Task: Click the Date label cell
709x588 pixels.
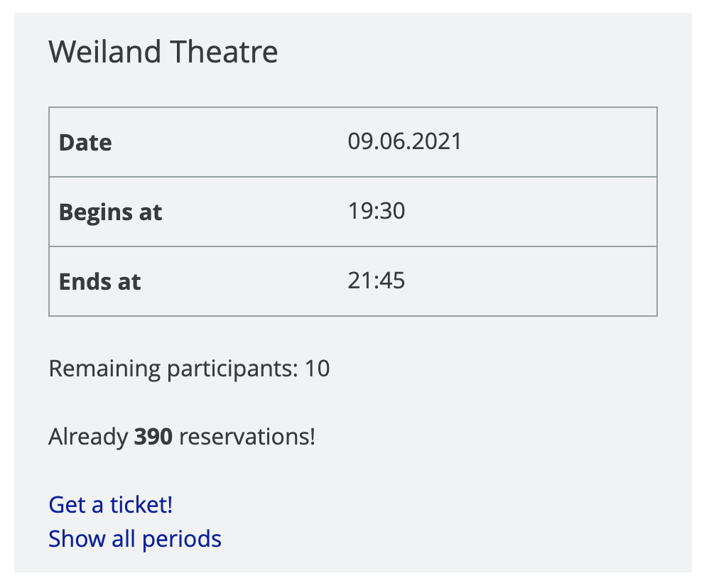Action: click(85, 143)
